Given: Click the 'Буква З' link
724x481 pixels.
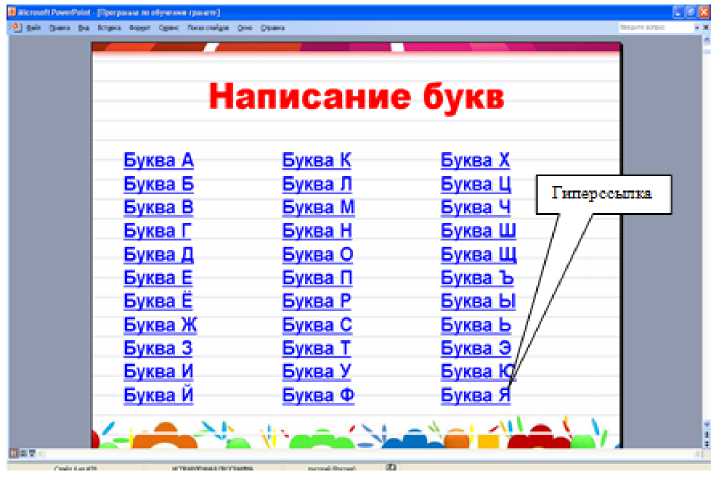Looking at the screenshot, I should tap(158, 348).
